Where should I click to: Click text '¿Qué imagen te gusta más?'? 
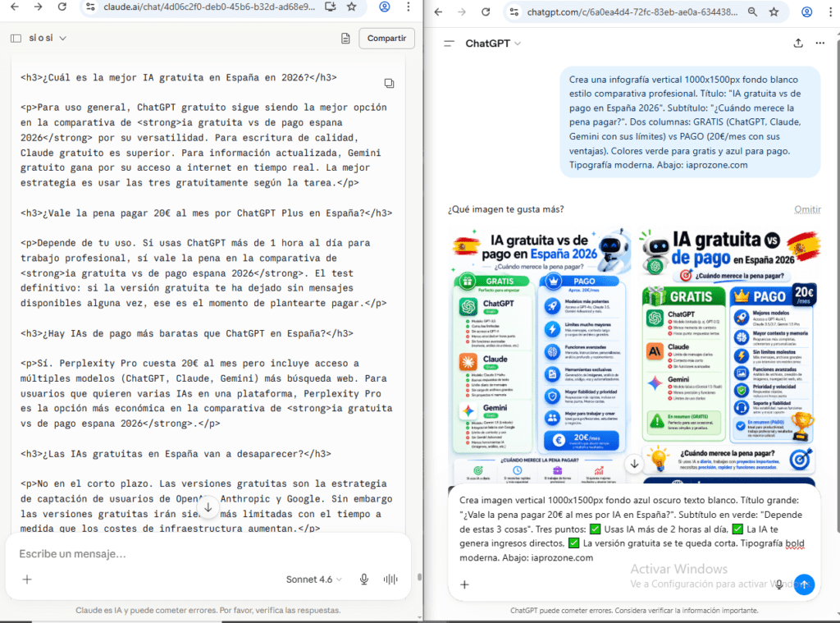(x=505, y=209)
